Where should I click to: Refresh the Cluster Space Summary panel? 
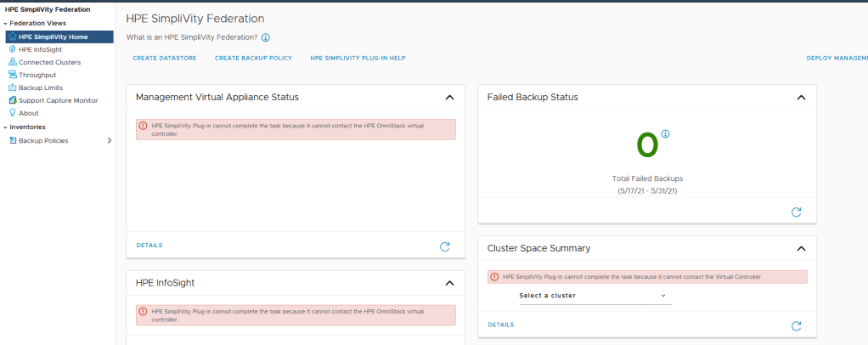point(796,325)
